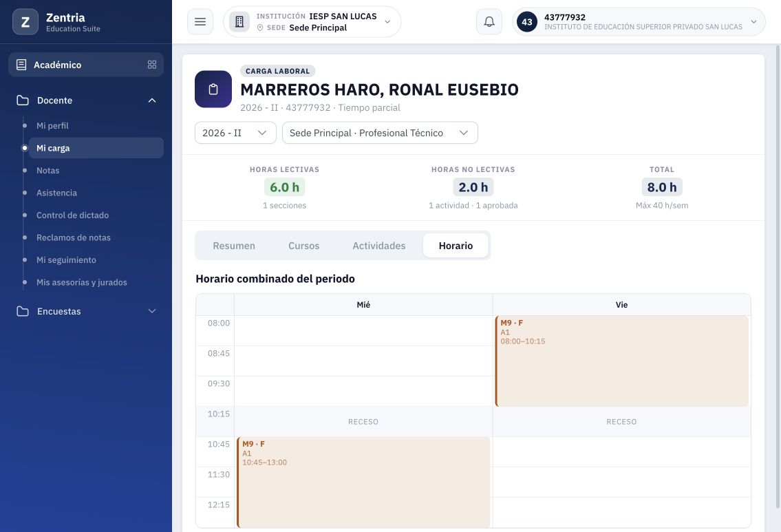Screen dimensions: 781x532
Task: Switch to the Cursos tab
Action: coord(304,246)
